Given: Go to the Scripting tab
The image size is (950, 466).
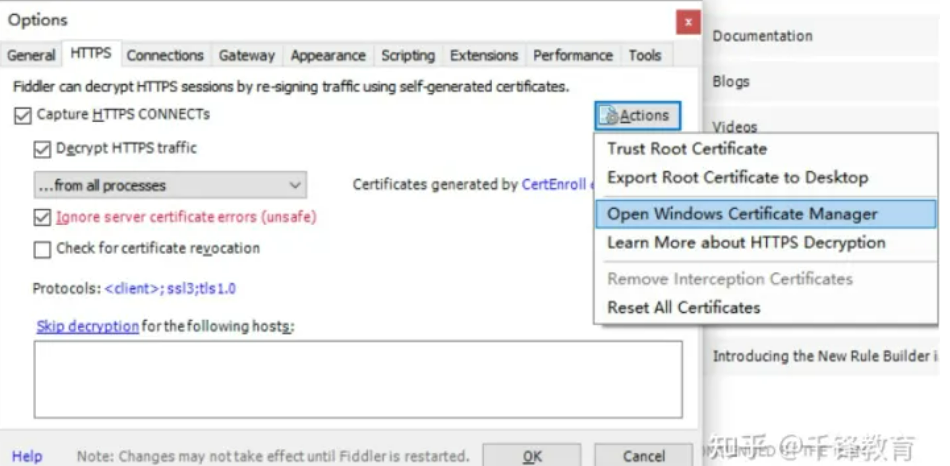Looking at the screenshot, I should tap(408, 55).
